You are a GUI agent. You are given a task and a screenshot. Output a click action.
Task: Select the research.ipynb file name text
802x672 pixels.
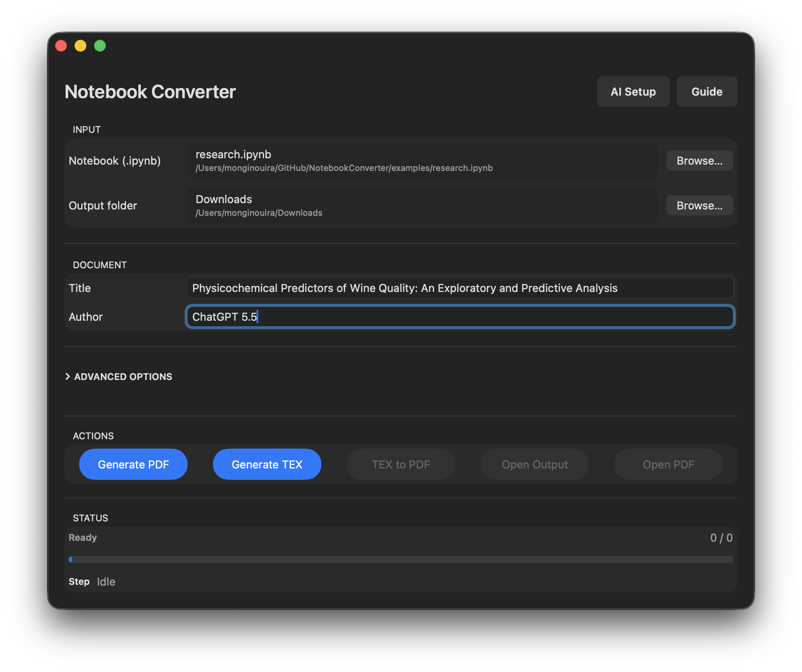click(x=233, y=154)
